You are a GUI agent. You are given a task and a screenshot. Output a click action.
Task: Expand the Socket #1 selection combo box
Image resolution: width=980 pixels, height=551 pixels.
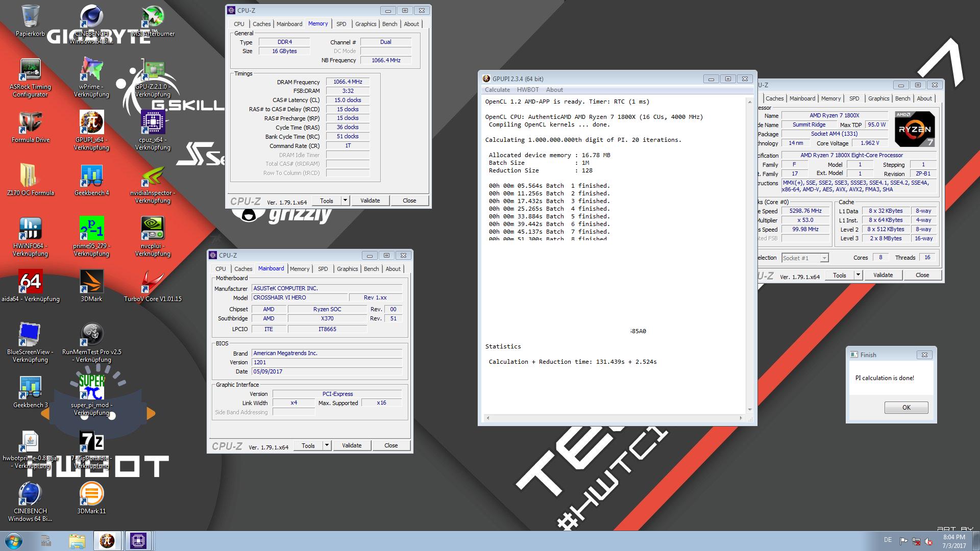(x=805, y=258)
